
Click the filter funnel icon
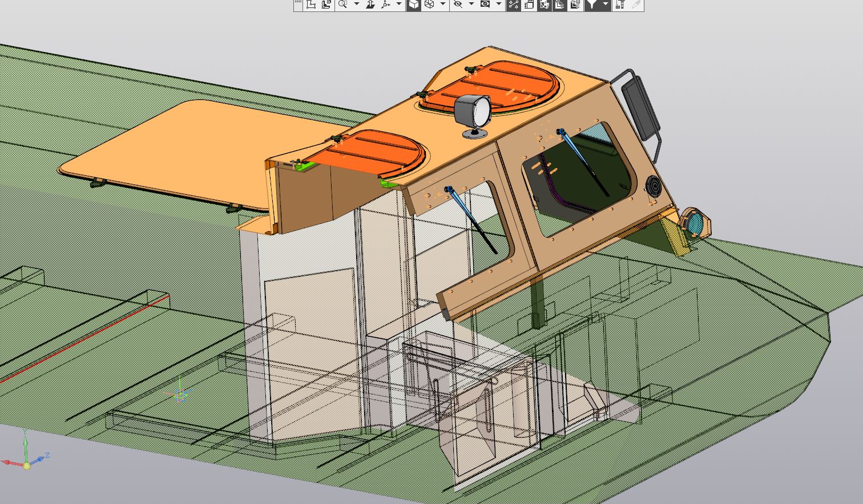(592, 5)
